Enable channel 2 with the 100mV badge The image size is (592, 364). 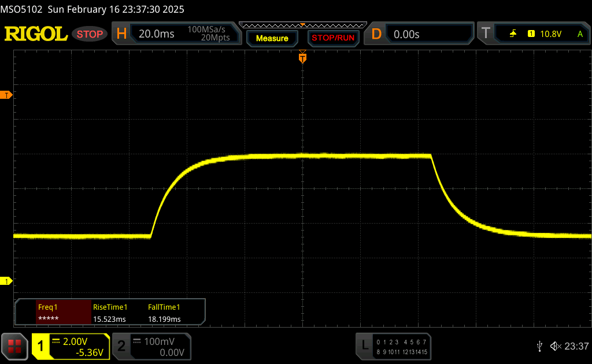pyautogui.click(x=121, y=346)
